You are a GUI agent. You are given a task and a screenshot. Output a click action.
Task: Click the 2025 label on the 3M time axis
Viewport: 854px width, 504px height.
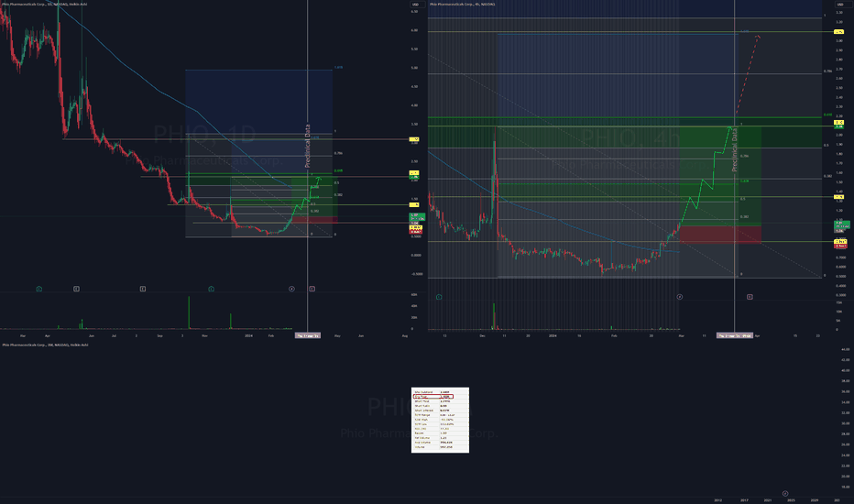point(791,500)
